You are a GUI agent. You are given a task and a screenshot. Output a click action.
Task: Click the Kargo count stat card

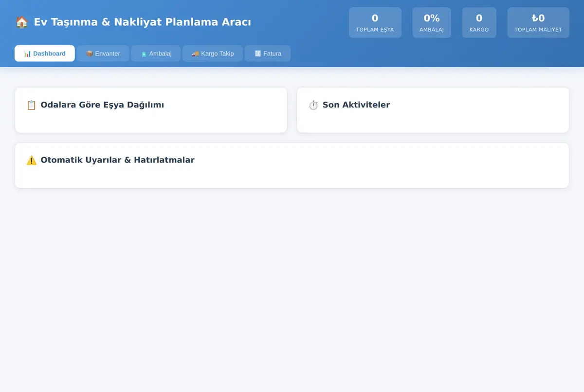tap(479, 22)
